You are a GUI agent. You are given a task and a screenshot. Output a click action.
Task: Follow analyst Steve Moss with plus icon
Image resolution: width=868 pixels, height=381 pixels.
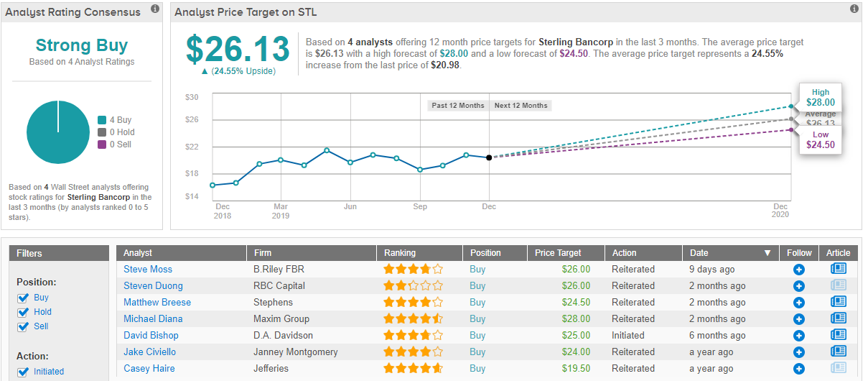798,269
